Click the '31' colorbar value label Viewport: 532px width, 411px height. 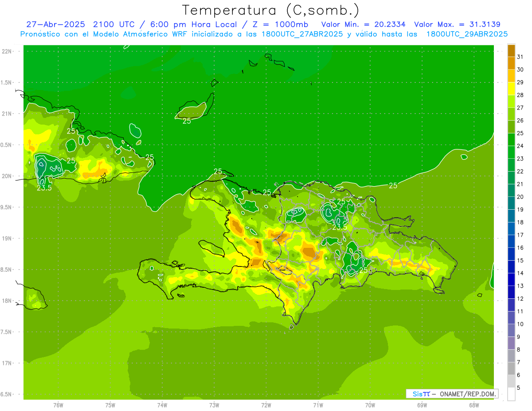coord(520,57)
